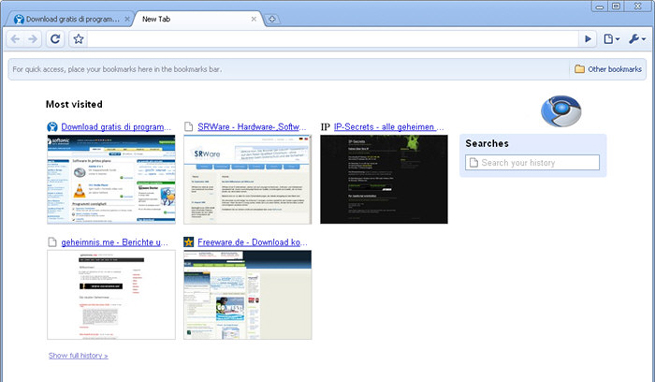
Task: Open the SRWare - Hardware, Software link
Action: 252,127
